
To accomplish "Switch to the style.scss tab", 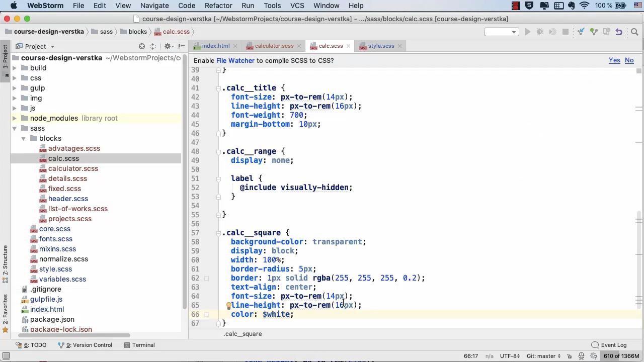I will [380, 46].
